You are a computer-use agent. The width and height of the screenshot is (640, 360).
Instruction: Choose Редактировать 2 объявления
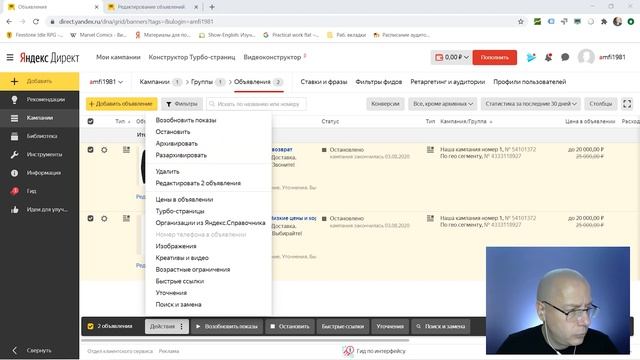click(198, 183)
